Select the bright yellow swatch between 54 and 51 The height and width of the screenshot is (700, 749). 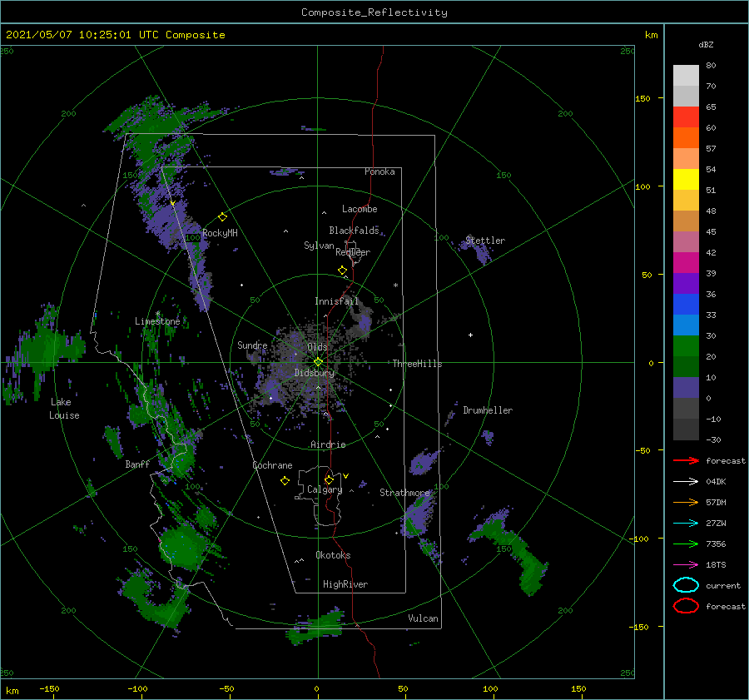click(686, 180)
